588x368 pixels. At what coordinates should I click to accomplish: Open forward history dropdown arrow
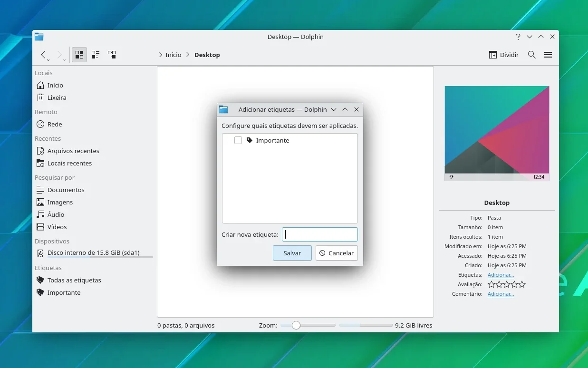(x=65, y=60)
